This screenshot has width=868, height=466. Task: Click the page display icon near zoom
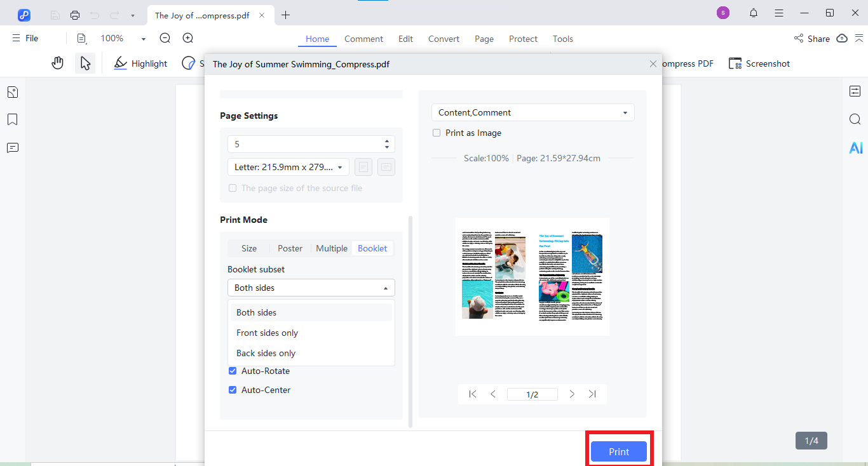coord(82,38)
